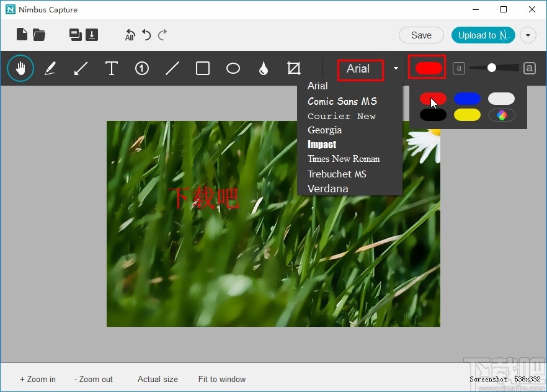This screenshot has height=392, width=547.
Task: Click the text size slider handle
Action: (x=491, y=68)
